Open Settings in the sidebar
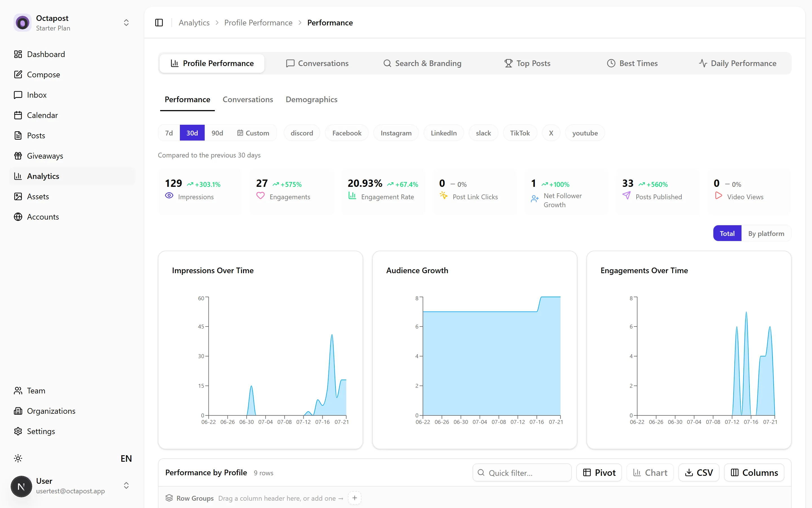The image size is (812, 508). [x=72, y=432]
